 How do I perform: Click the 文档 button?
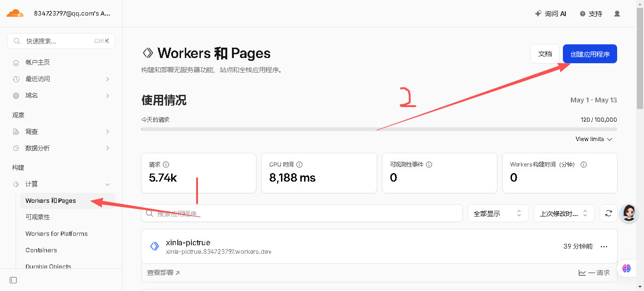(x=545, y=54)
